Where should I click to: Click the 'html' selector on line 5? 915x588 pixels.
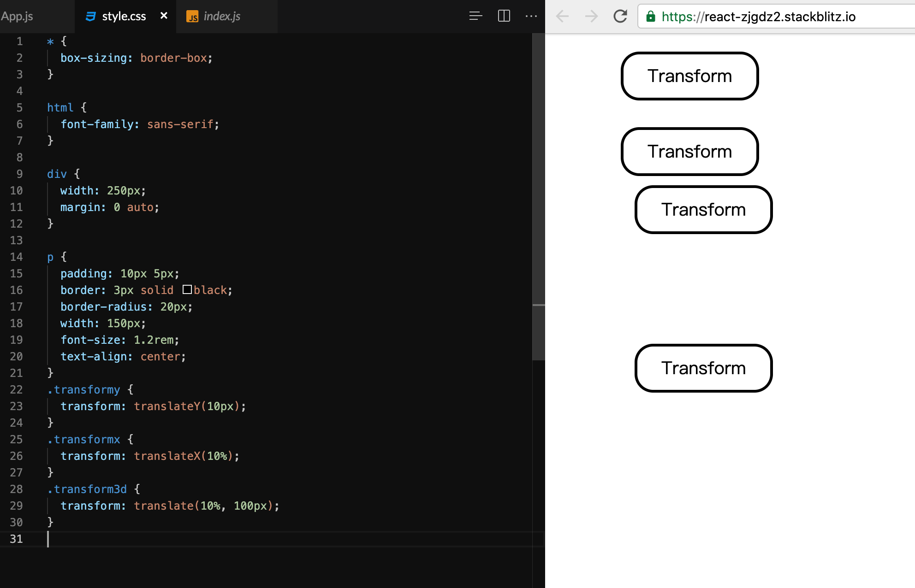coord(60,108)
